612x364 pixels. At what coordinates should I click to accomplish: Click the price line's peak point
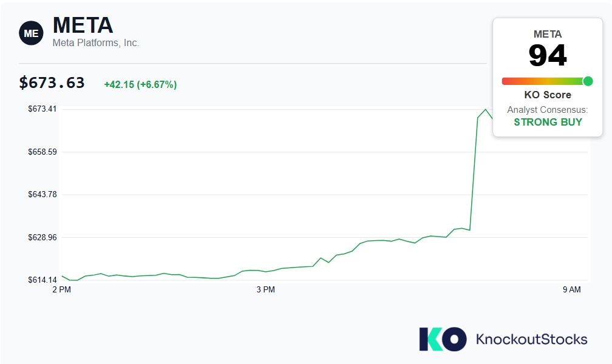485,110
